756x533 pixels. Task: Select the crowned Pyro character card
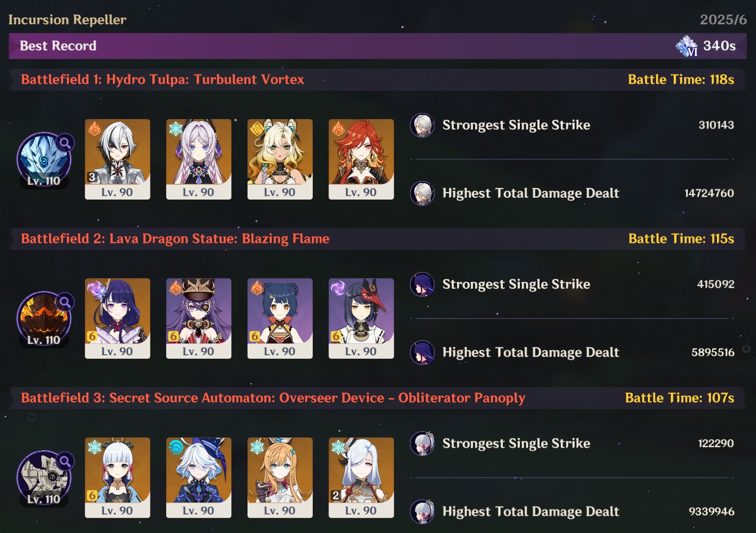(x=199, y=318)
